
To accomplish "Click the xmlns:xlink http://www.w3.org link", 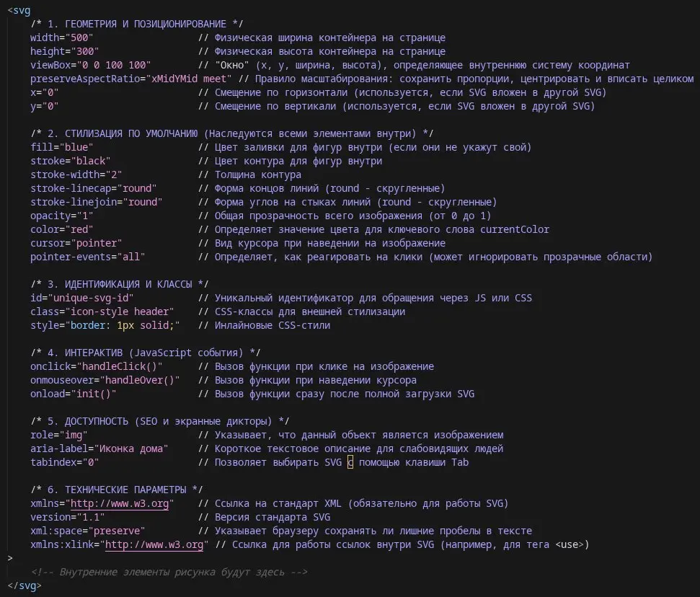I will coord(154,544).
